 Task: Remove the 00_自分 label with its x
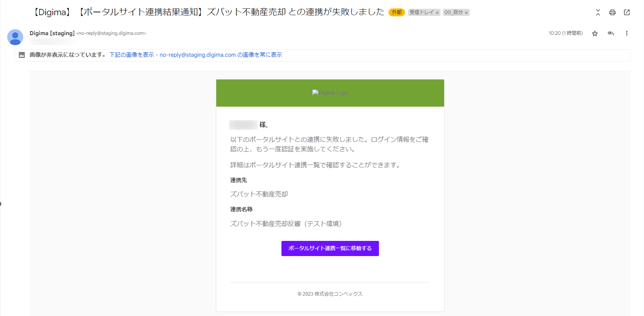point(466,13)
